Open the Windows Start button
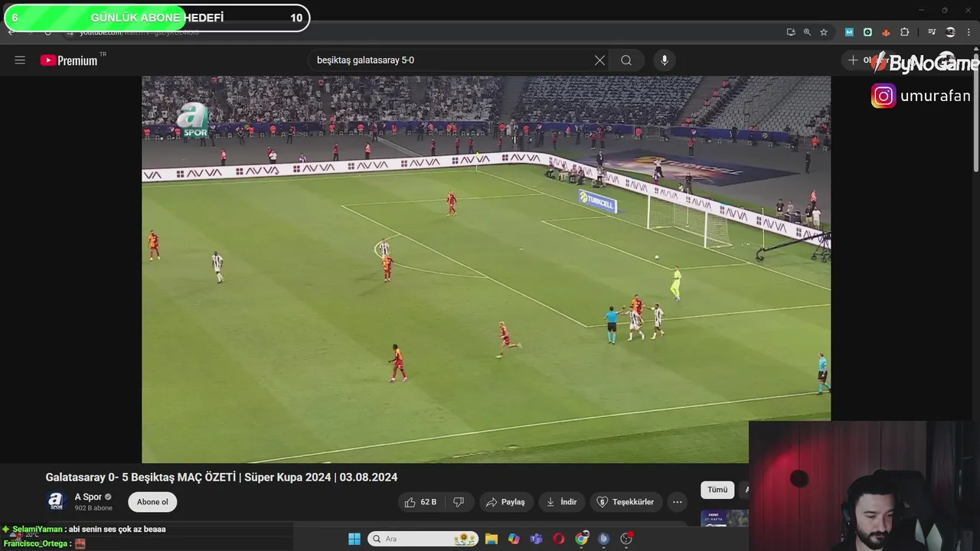The image size is (980, 551). tap(354, 539)
